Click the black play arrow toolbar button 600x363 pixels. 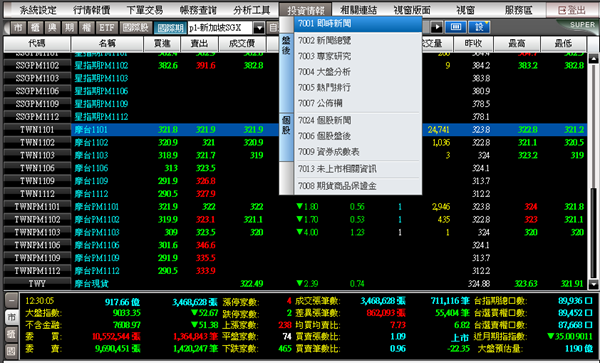(436, 28)
